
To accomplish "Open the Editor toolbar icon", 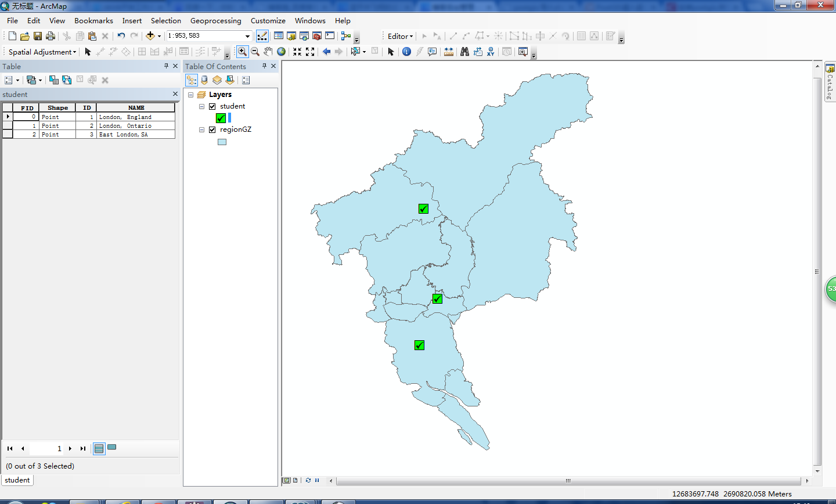I will 262,36.
